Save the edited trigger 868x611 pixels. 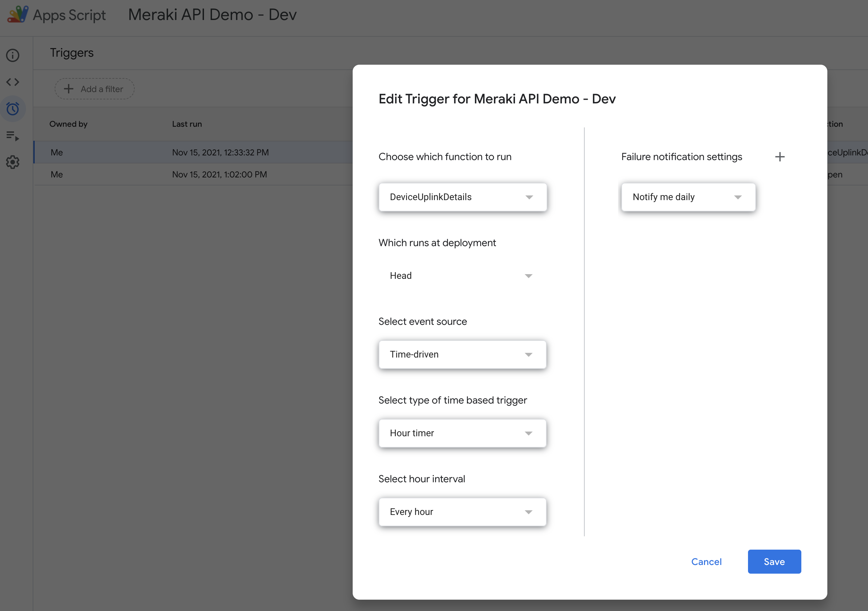tap(774, 561)
